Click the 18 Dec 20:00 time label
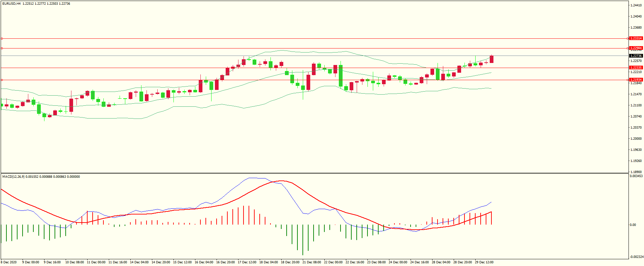The height and width of the screenshot is (266, 644). coord(290,262)
